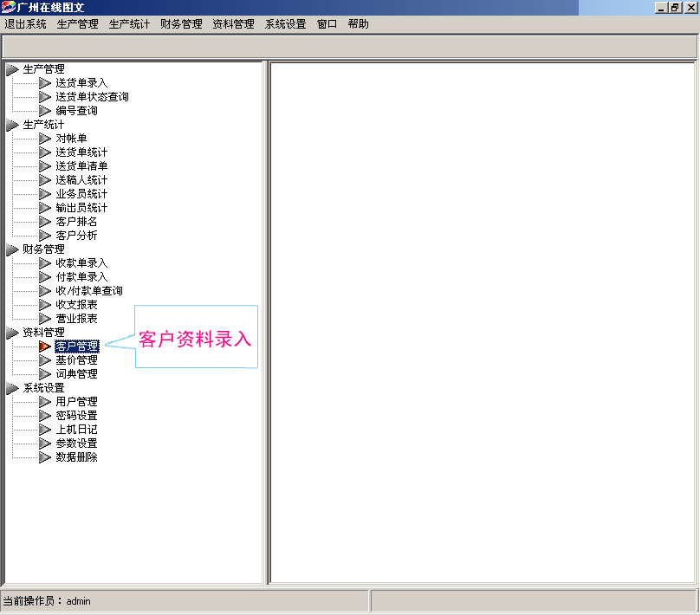The height and width of the screenshot is (615, 700).
Task: Click 生产统计 group label in tree
Action: click(x=43, y=125)
